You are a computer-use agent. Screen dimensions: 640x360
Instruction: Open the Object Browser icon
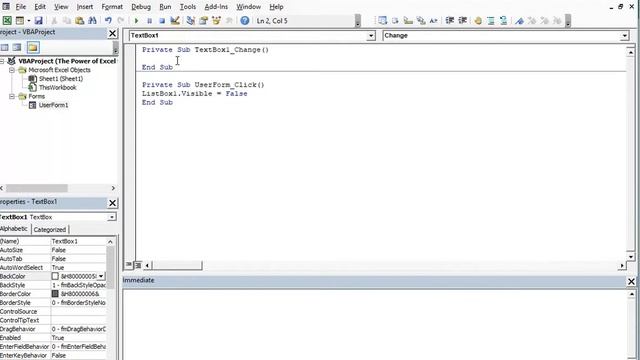pos(216,20)
